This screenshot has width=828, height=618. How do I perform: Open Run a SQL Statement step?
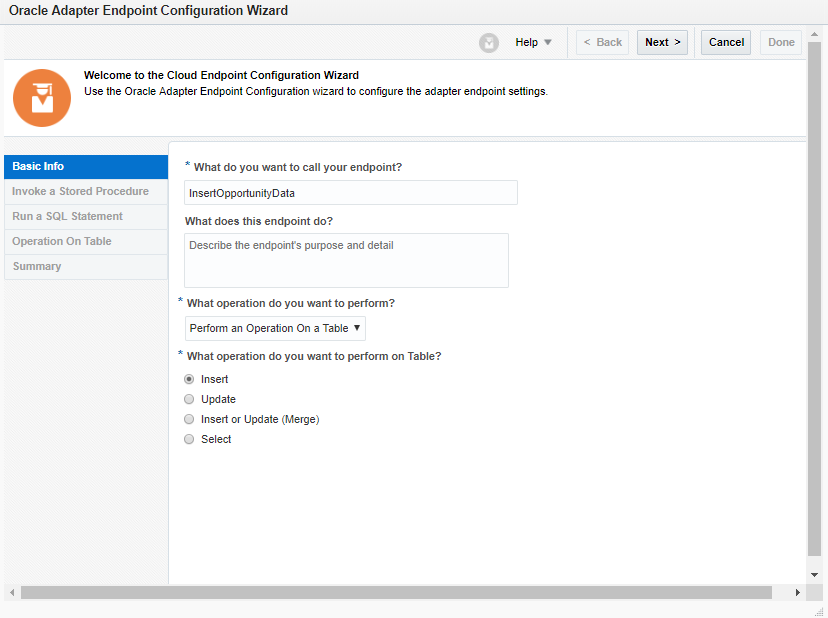[x=85, y=217]
